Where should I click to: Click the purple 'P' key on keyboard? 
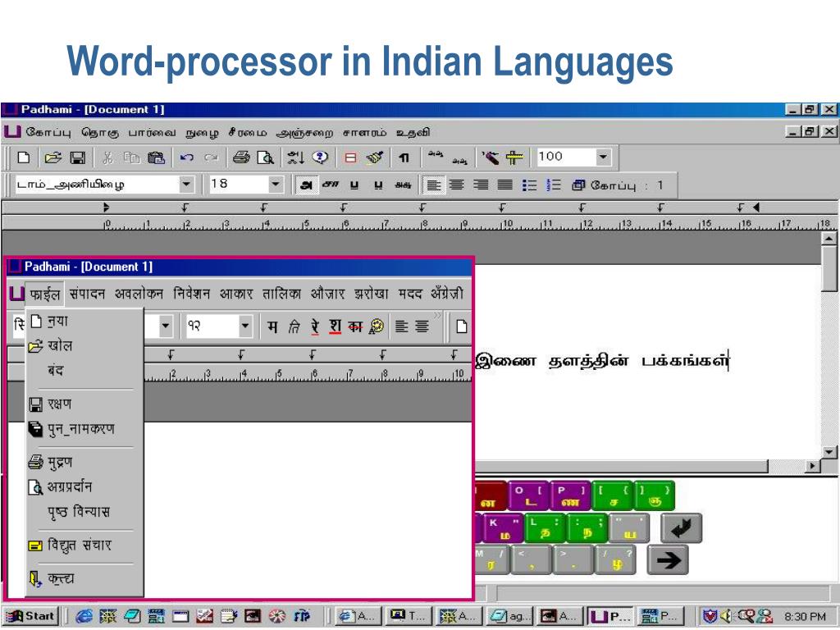571,495
